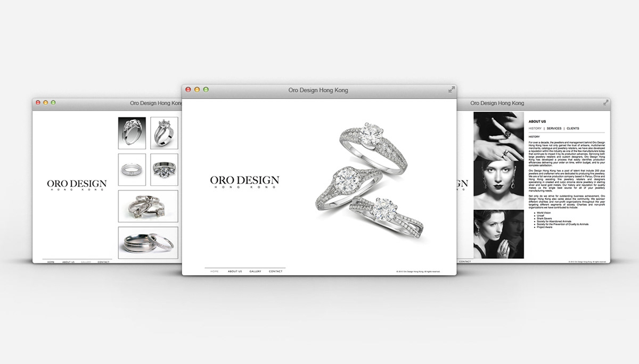Open bottom gallery thumbnail of two wedding bands
Viewport: 639px width, 364px height.
[148, 243]
